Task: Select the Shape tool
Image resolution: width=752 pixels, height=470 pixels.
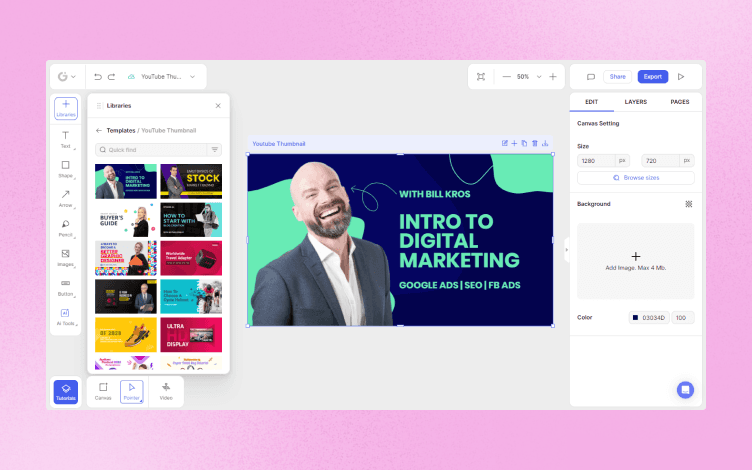Action: [66, 169]
